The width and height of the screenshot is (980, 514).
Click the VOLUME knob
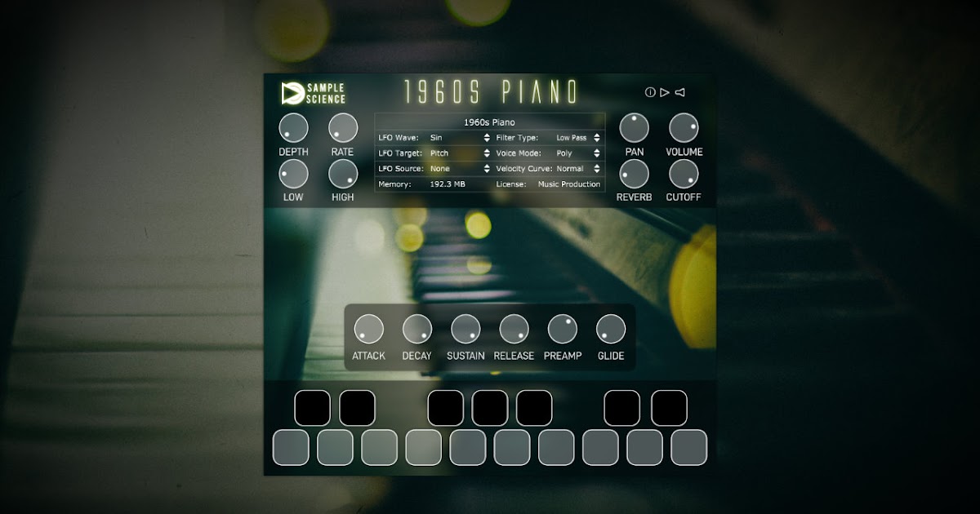click(x=684, y=128)
